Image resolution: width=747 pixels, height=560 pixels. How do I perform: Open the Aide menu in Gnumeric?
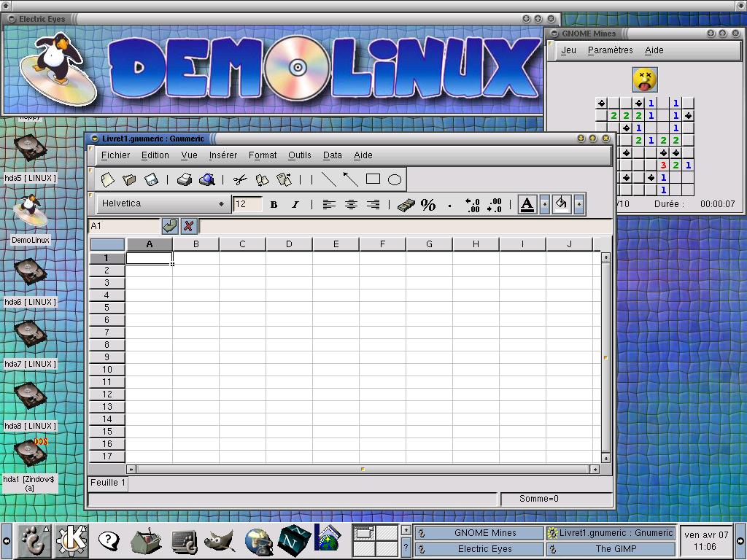click(363, 155)
